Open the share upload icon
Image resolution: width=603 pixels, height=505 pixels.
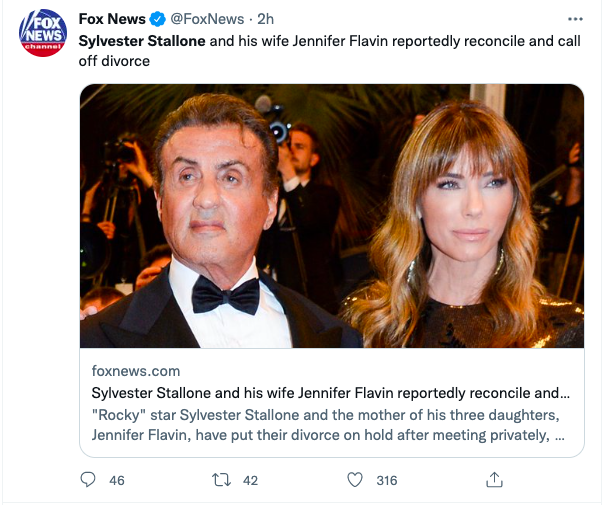coord(494,480)
